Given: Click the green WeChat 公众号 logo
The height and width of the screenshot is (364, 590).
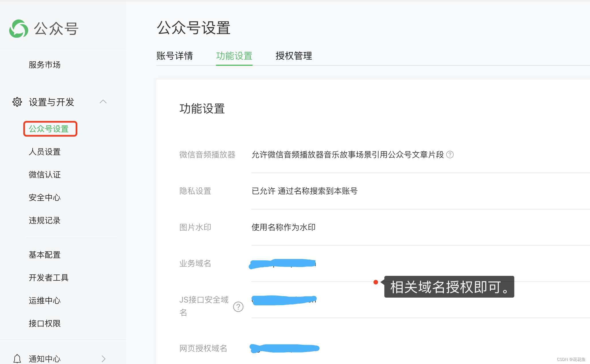Looking at the screenshot, I should click(19, 29).
